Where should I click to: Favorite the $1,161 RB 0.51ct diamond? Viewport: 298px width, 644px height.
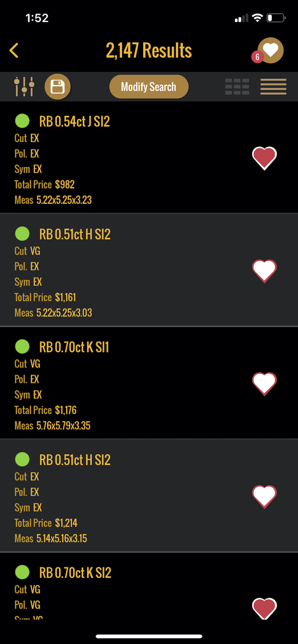(x=264, y=271)
